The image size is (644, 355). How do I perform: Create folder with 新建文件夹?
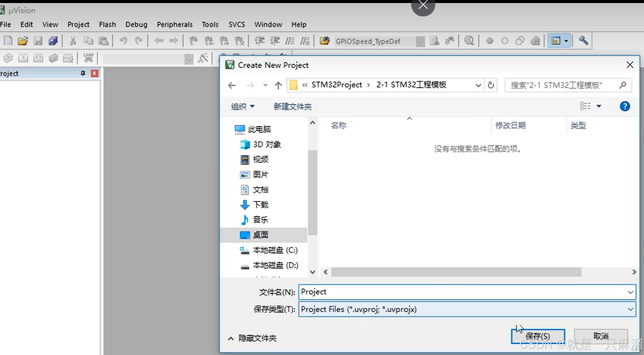click(293, 106)
